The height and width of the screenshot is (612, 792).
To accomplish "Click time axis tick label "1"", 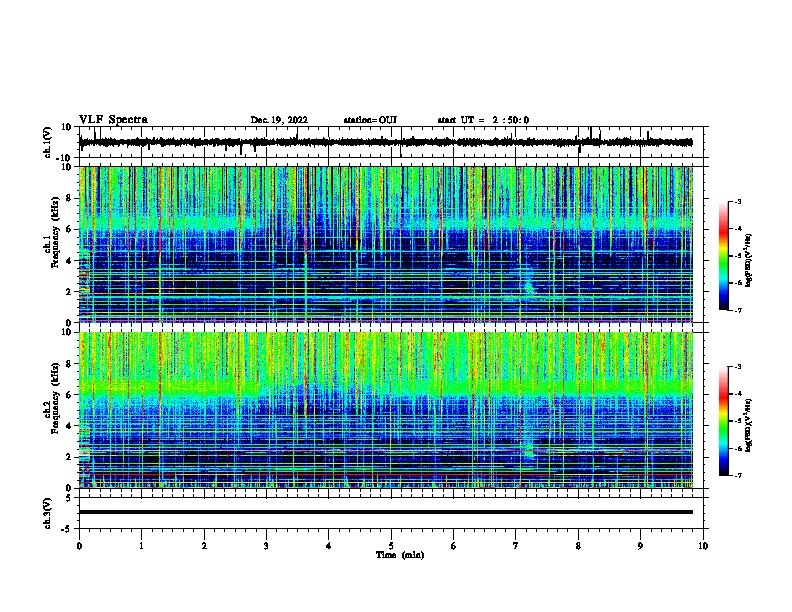I will (x=141, y=546).
